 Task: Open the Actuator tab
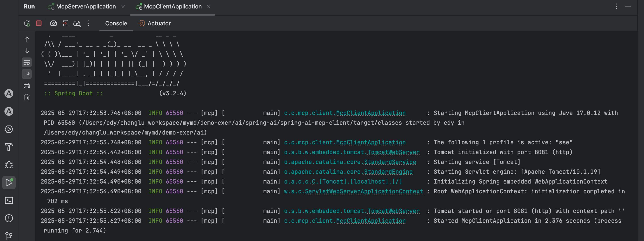[155, 23]
